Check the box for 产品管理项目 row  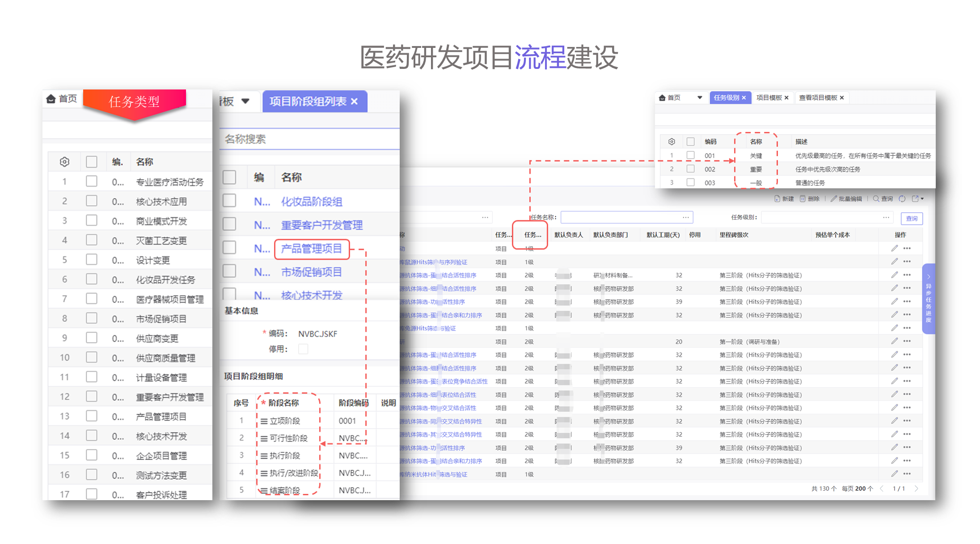(x=229, y=248)
